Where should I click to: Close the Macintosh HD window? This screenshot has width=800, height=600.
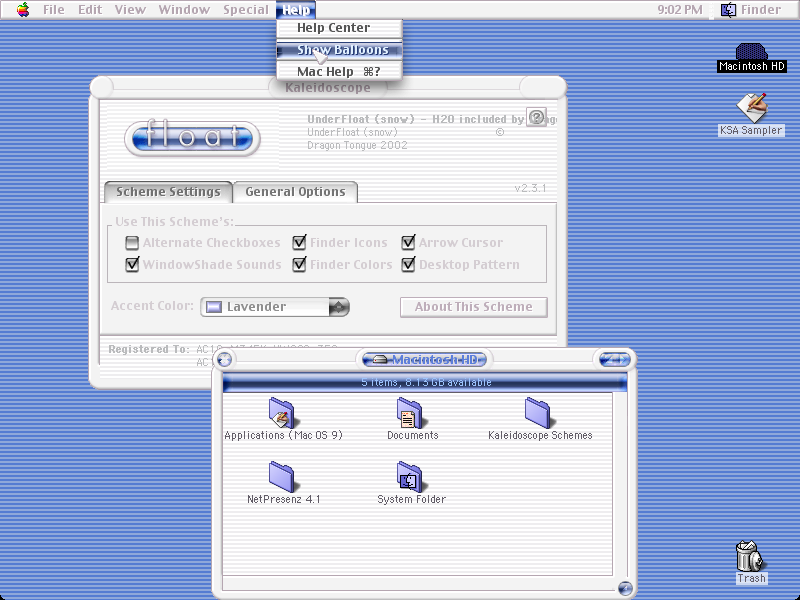[224, 360]
